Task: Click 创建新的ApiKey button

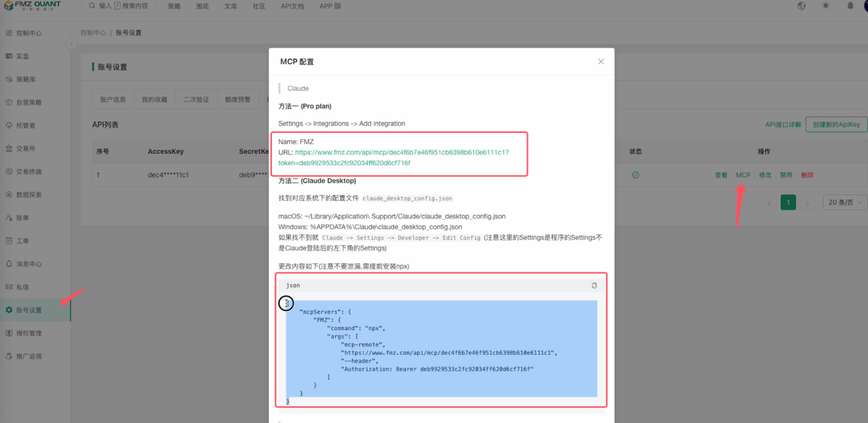Action: pyautogui.click(x=837, y=124)
